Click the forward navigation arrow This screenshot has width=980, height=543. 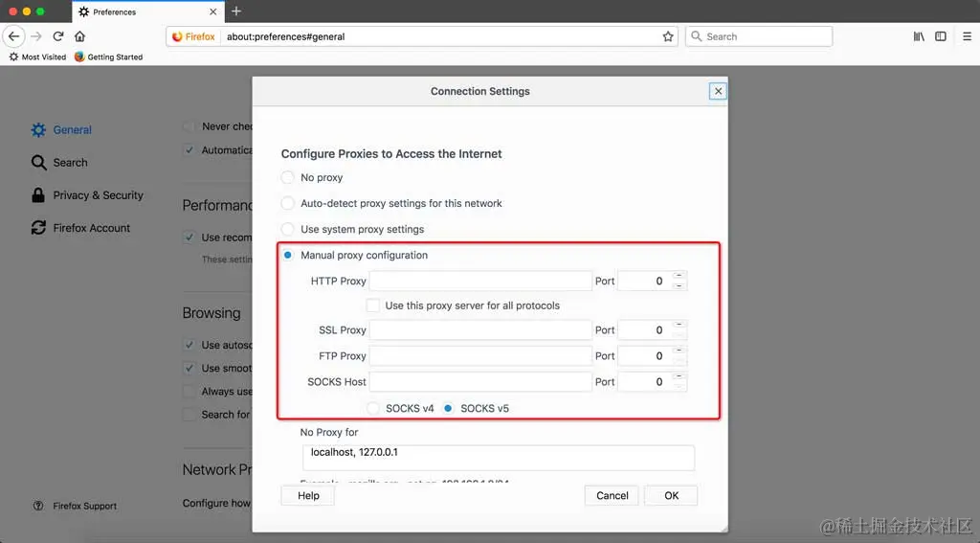coord(36,36)
